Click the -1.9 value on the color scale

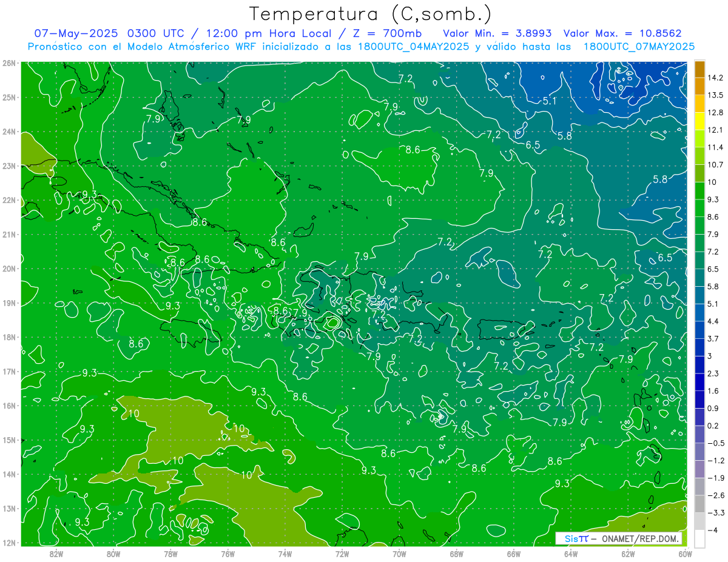[x=715, y=478]
